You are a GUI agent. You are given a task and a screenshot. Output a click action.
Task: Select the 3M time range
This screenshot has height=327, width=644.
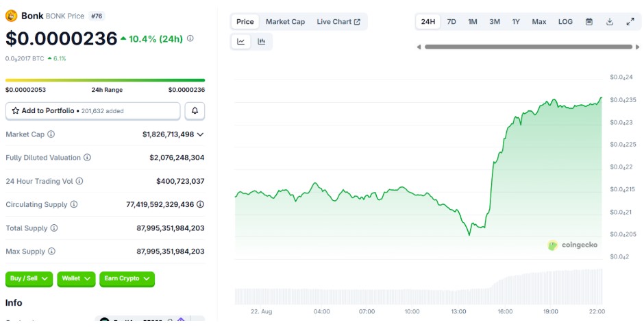click(x=495, y=22)
